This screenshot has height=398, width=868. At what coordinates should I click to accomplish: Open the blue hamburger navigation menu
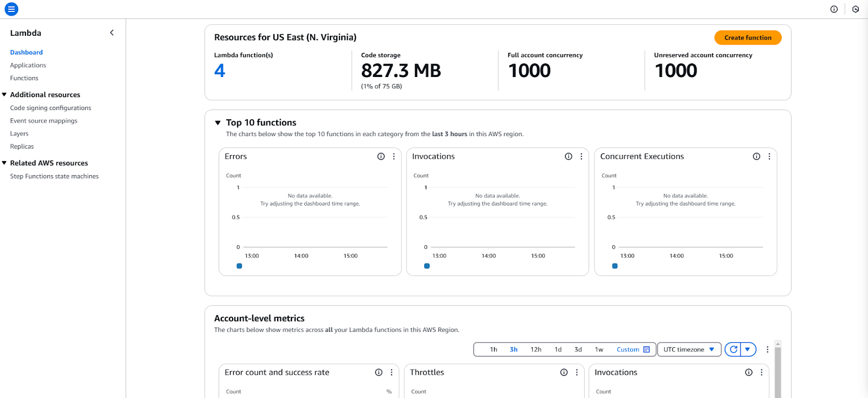(11, 9)
